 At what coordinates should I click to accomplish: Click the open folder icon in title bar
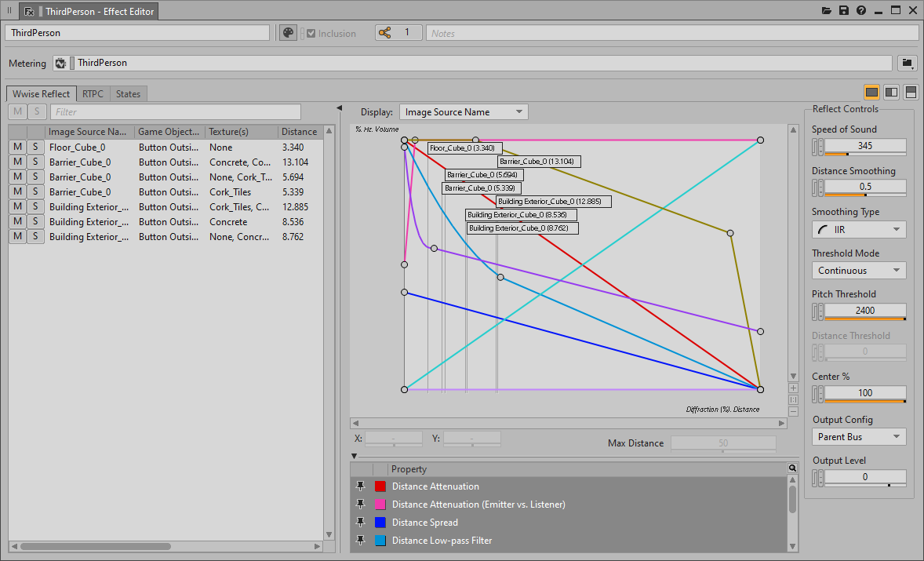point(827,11)
